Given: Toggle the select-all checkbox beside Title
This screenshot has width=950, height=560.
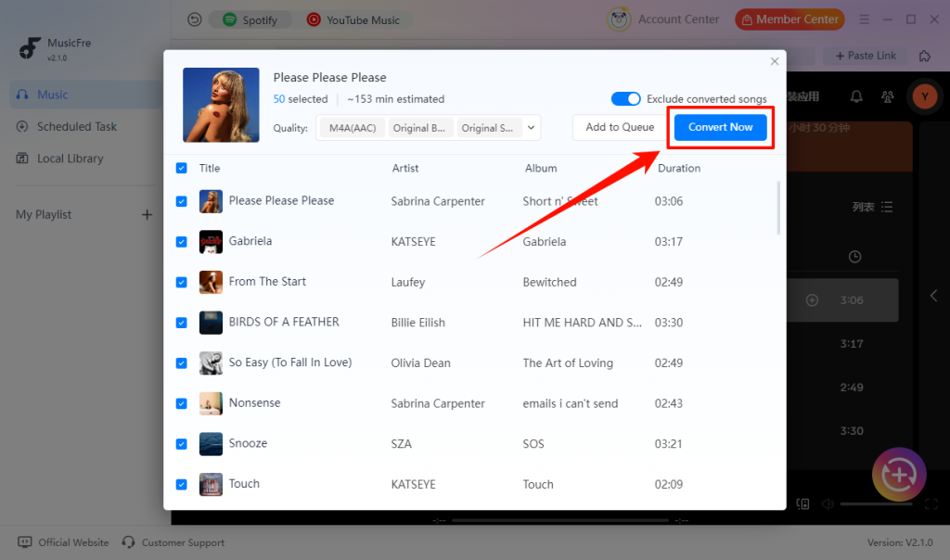Looking at the screenshot, I should click(181, 169).
